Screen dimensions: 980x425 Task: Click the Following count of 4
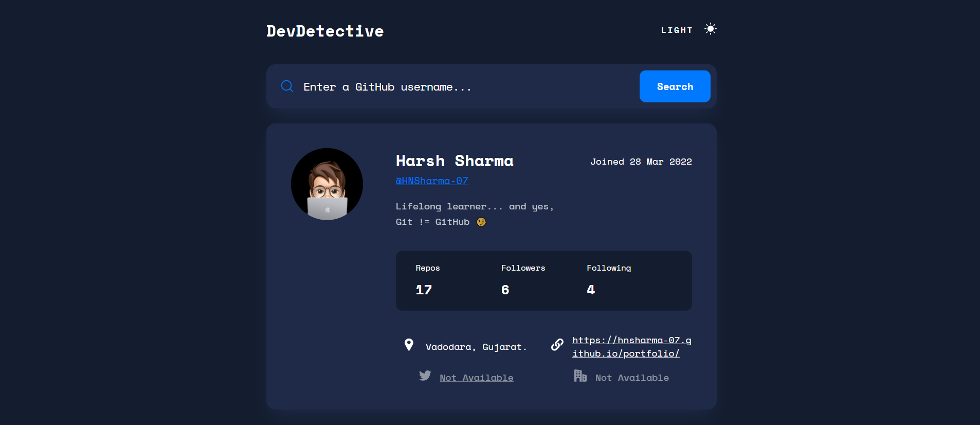coord(591,290)
